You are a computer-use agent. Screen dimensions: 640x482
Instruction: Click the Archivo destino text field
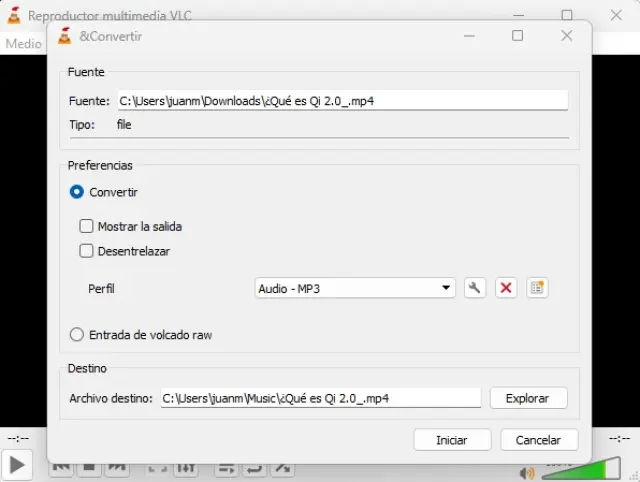(x=320, y=398)
